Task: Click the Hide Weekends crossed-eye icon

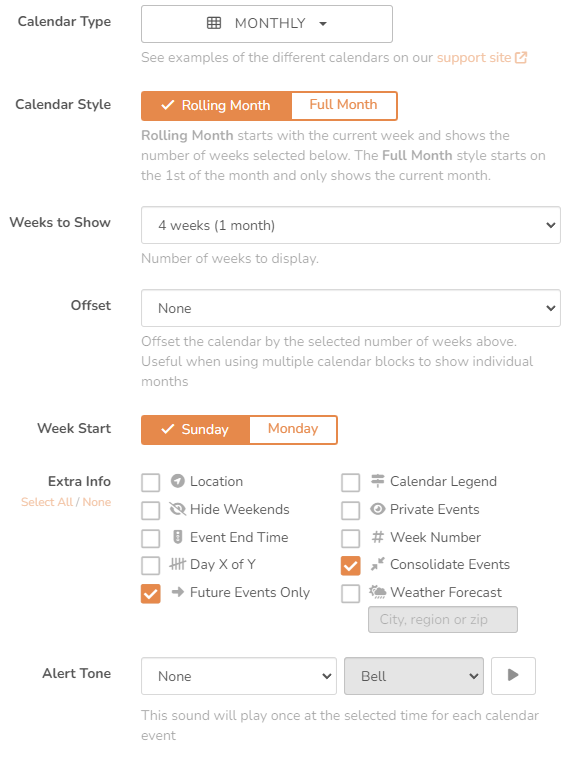Action: 177,509
